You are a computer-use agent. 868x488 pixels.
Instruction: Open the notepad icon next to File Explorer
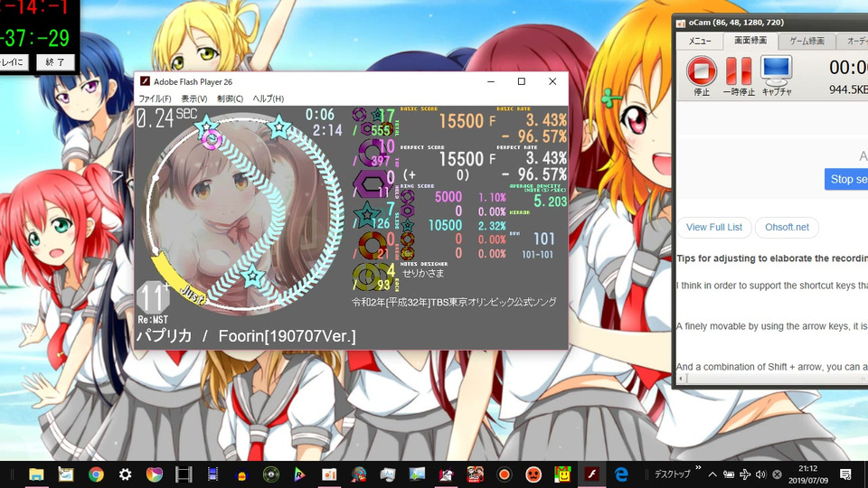[x=66, y=474]
